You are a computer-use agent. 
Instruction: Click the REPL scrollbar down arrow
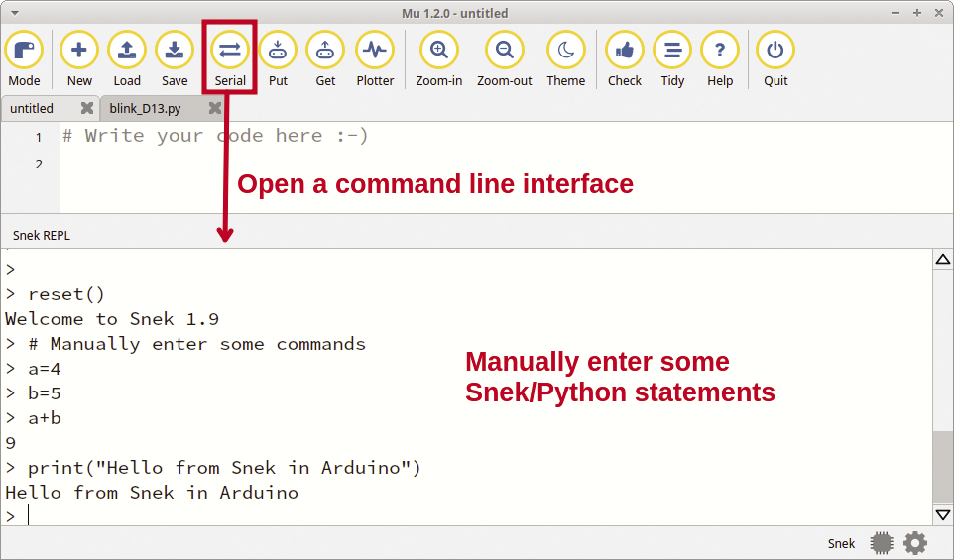tap(942, 515)
